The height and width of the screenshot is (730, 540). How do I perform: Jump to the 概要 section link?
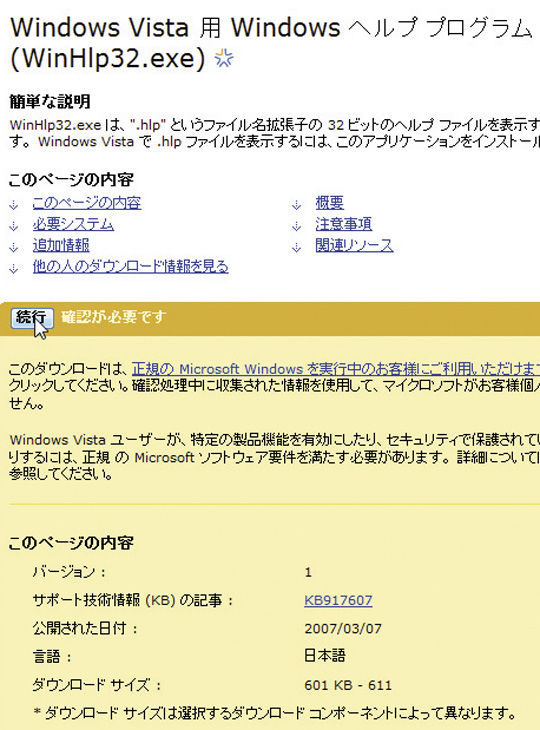click(x=330, y=203)
